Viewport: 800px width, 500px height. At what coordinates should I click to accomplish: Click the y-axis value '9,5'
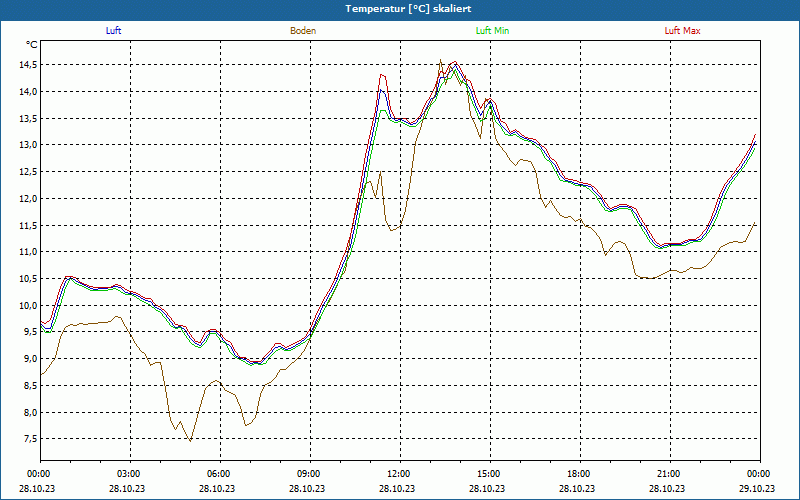(x=31, y=332)
